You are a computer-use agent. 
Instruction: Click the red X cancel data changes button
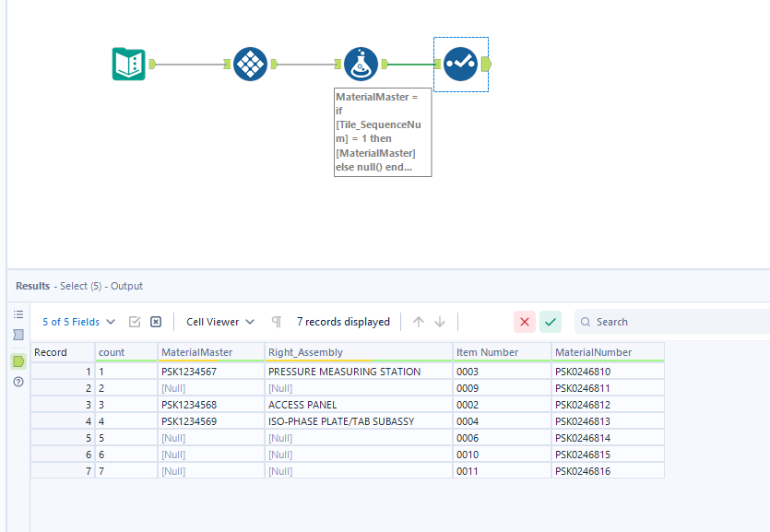(525, 322)
